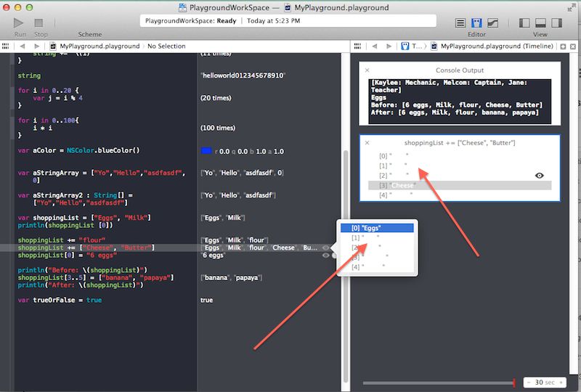
Task: Click the MyPlayground.playground proxy icon in the title bar
Action: point(288,7)
